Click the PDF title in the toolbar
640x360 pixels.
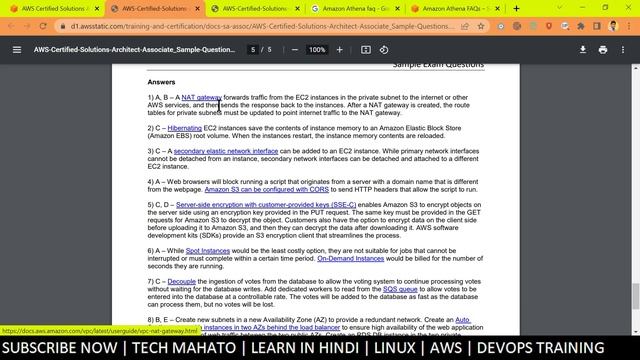click(134, 50)
